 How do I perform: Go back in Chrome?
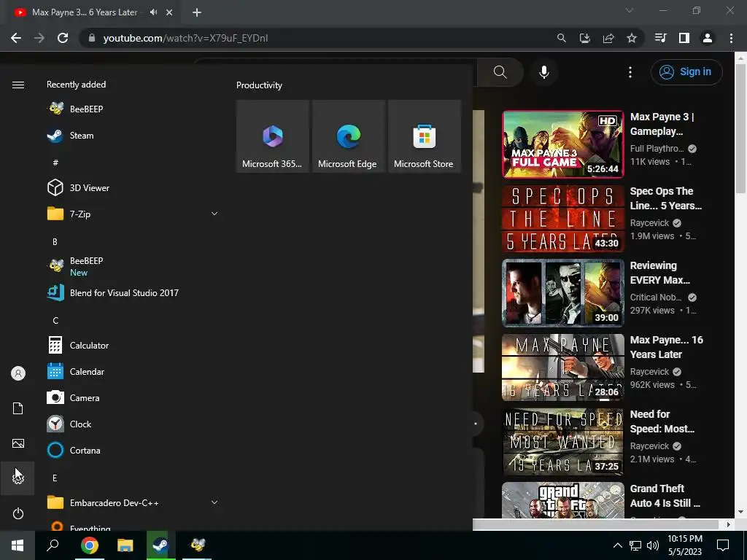(x=16, y=38)
